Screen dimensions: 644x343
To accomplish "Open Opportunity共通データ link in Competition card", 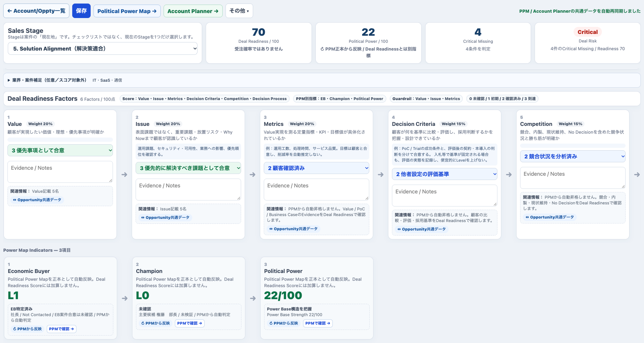I will pos(550,217).
